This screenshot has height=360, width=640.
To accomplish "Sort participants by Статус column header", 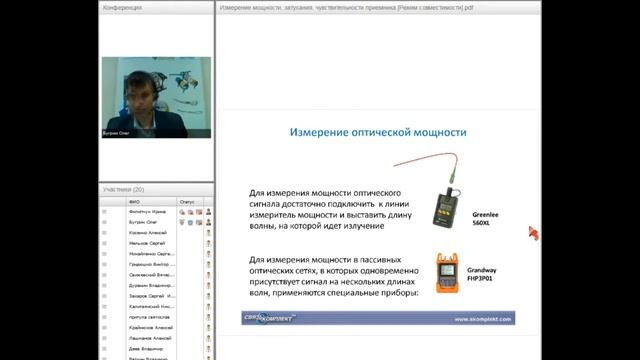I will pos(190,202).
